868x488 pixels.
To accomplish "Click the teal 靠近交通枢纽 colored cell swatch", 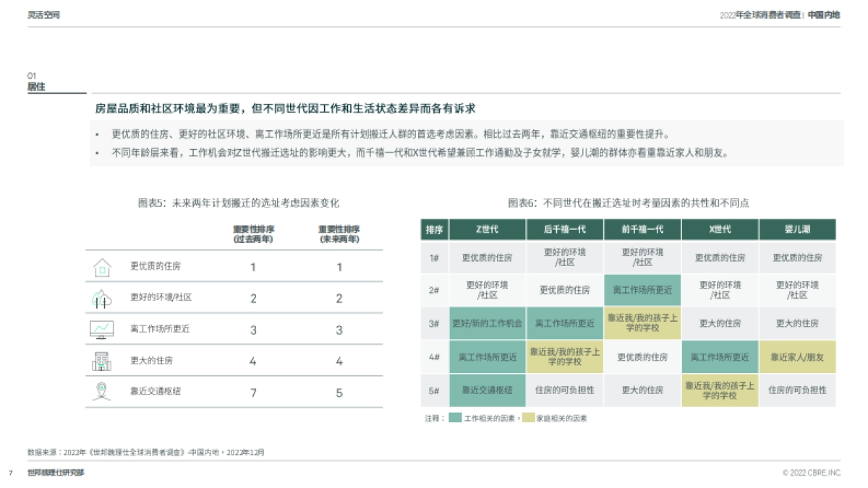I will click(486, 390).
